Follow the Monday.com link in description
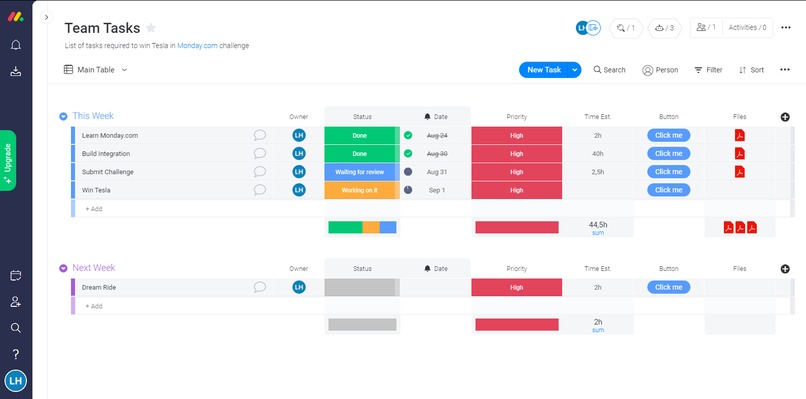Viewport: 806px width, 399px height. pyautogui.click(x=197, y=46)
